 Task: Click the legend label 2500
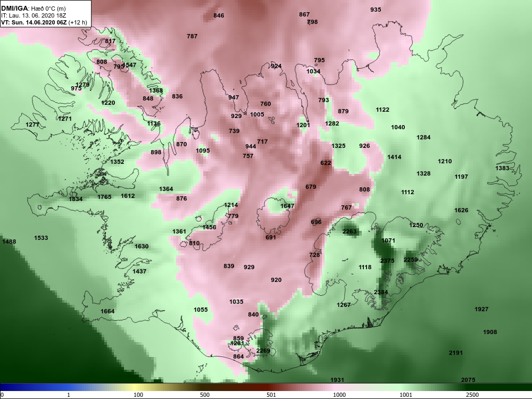tap(472, 395)
